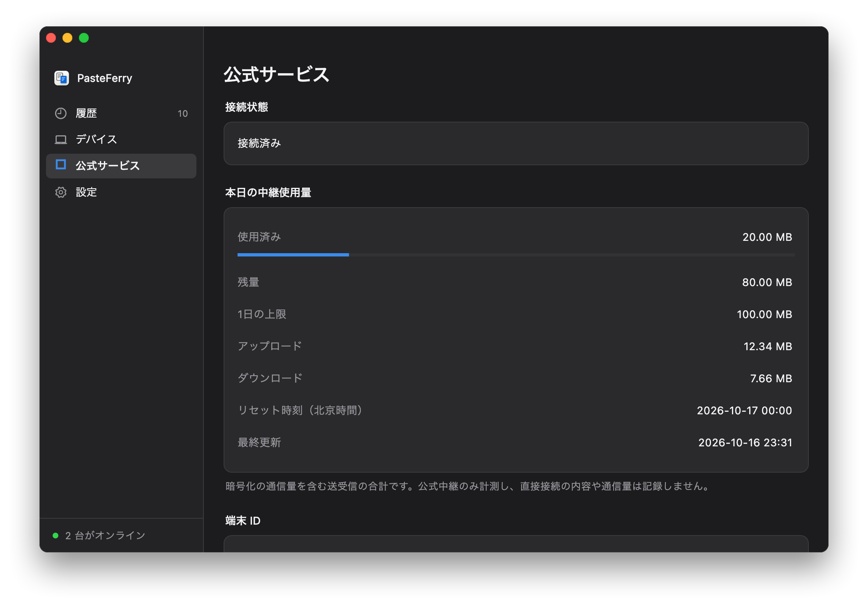Image resolution: width=868 pixels, height=605 pixels.
Task: Select 公式サービス in the sidebar
Action: (121, 166)
